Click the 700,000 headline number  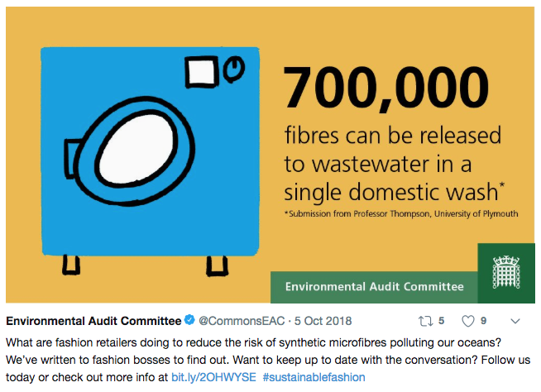click(386, 87)
